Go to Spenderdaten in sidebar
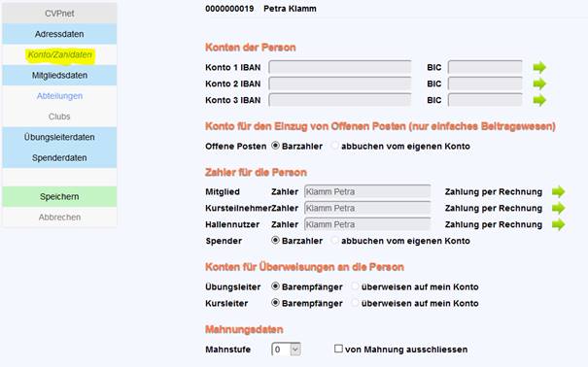588x367 pixels. pyautogui.click(x=59, y=157)
